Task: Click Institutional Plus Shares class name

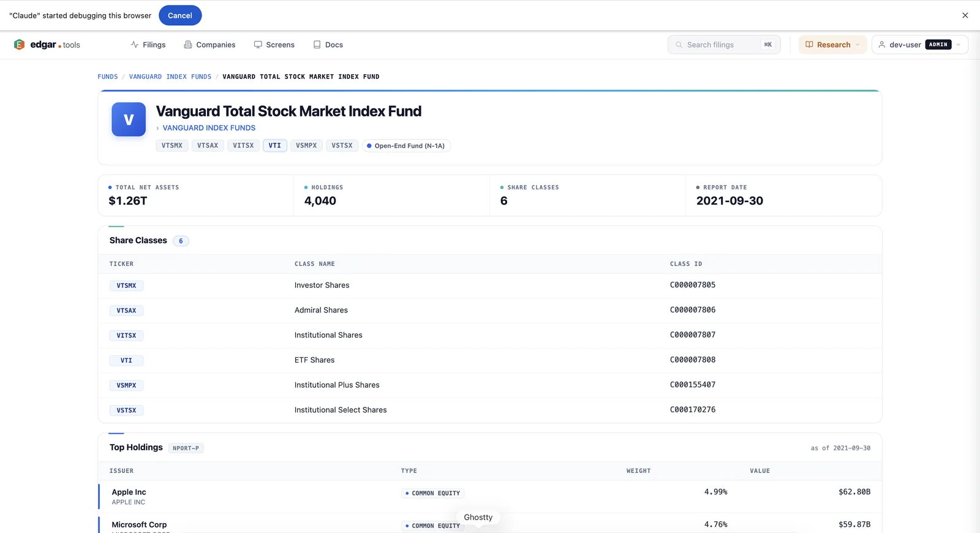Action: (x=337, y=385)
